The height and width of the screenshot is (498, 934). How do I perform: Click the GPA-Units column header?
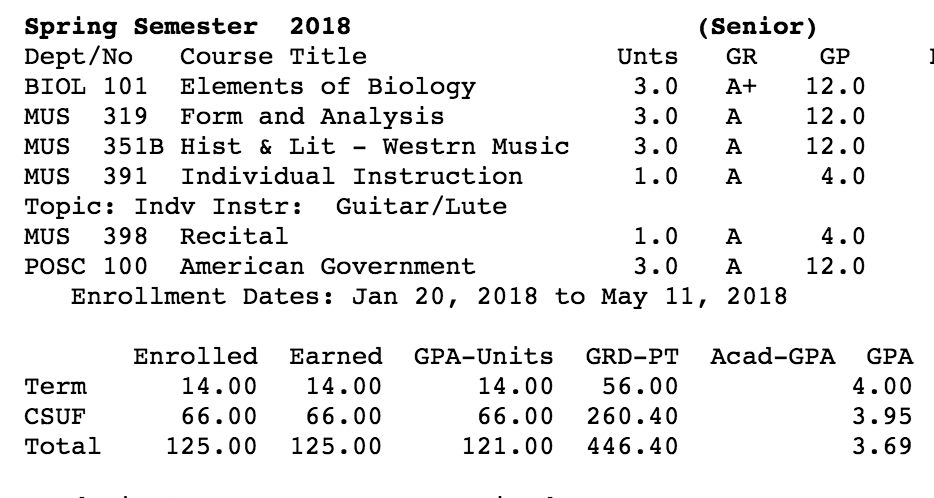pyautogui.click(x=484, y=357)
